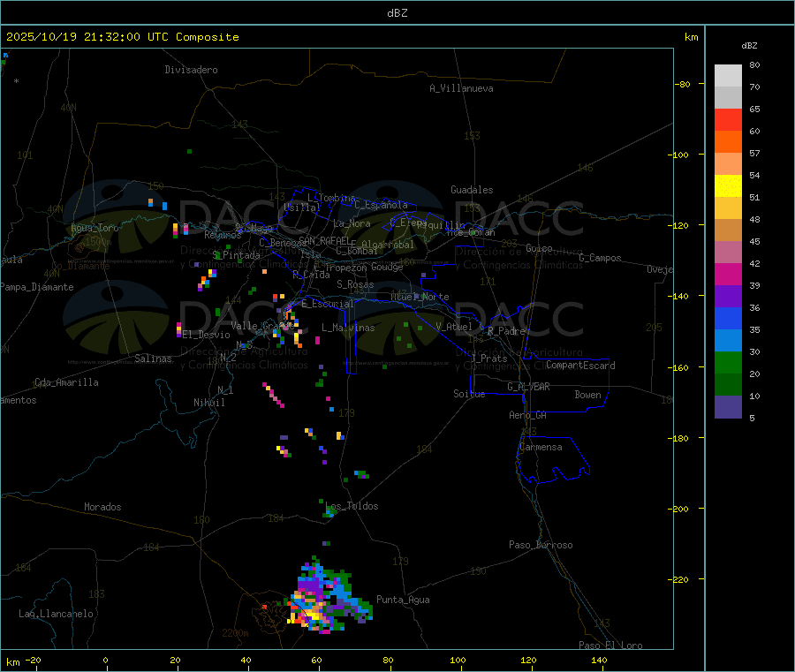This screenshot has width=795, height=672.
Task: Click the diagonal echo line east of Nihuil
Action: pyautogui.click(x=273, y=396)
